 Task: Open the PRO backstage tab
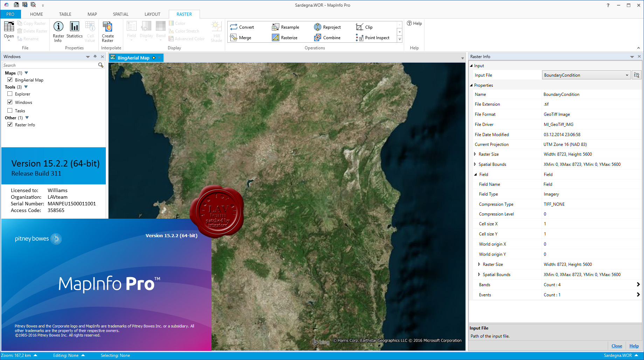click(11, 14)
